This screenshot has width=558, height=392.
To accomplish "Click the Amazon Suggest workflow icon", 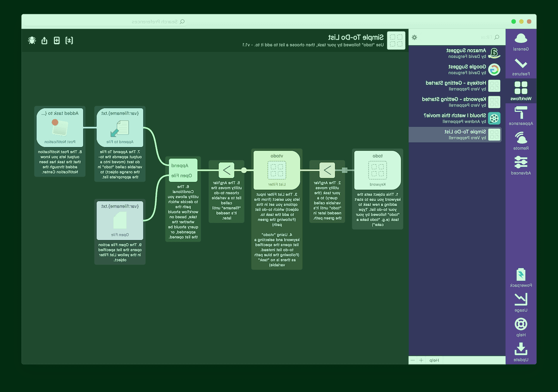I will [494, 53].
